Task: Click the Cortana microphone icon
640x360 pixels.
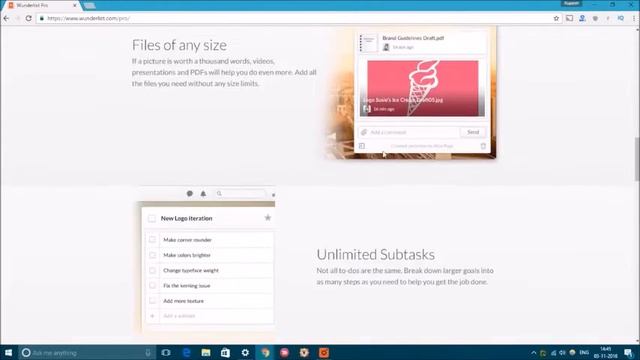Action: (x=148, y=353)
